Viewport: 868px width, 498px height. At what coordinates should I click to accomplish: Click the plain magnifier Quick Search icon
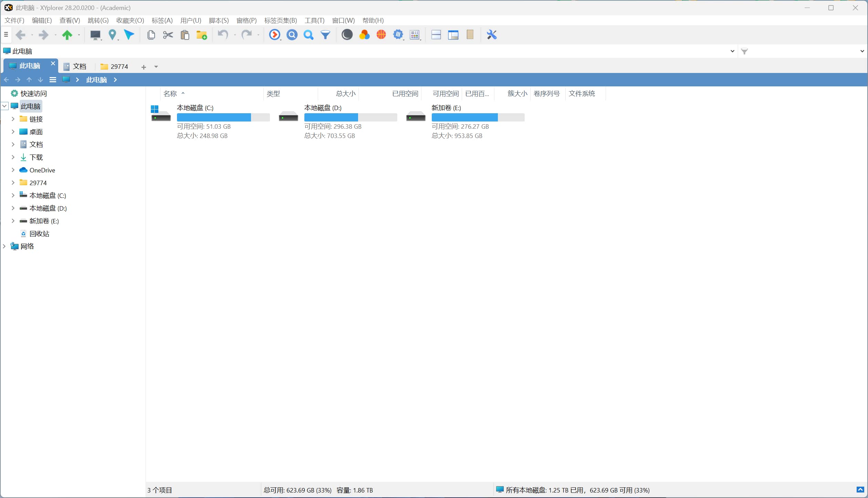click(308, 35)
